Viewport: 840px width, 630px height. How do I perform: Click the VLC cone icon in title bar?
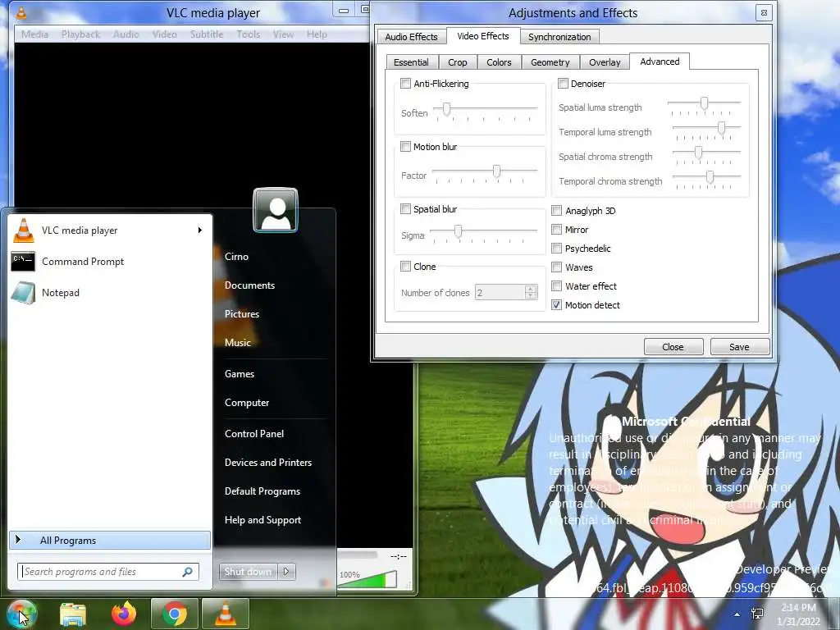pos(21,12)
